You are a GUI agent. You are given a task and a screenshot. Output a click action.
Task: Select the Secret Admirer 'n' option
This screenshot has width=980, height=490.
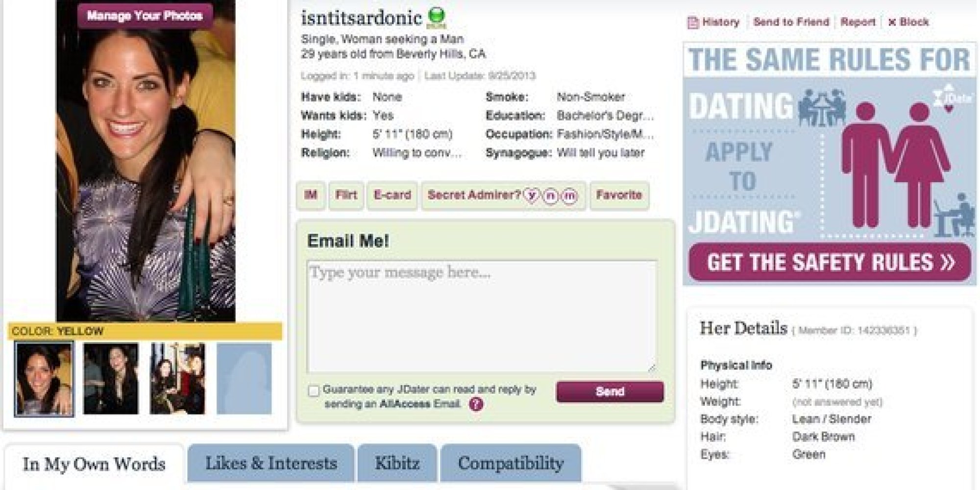click(550, 196)
